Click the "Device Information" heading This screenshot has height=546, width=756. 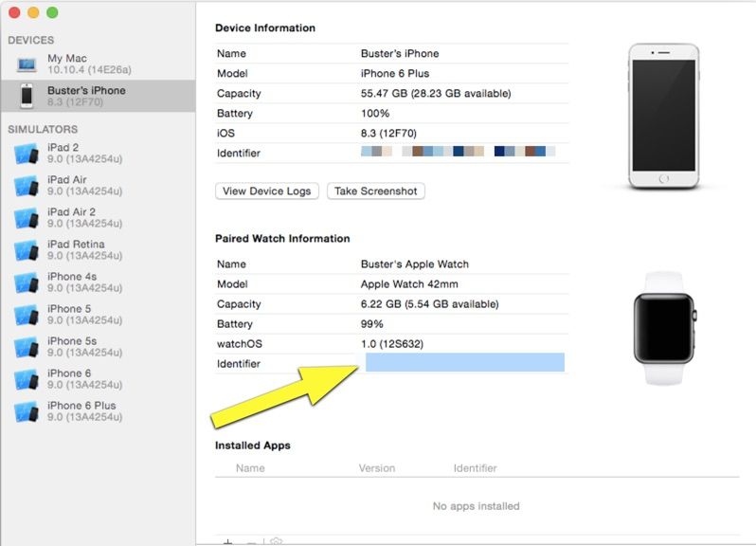tap(265, 28)
